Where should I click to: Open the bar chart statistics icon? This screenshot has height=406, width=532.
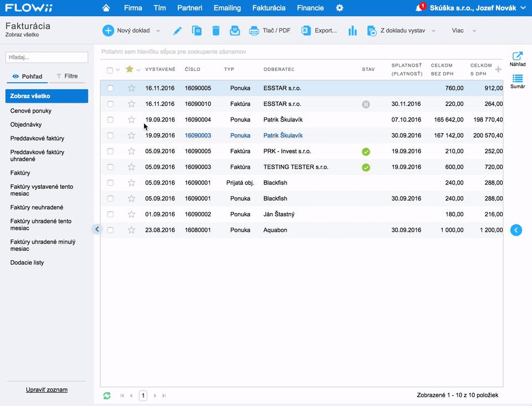352,31
